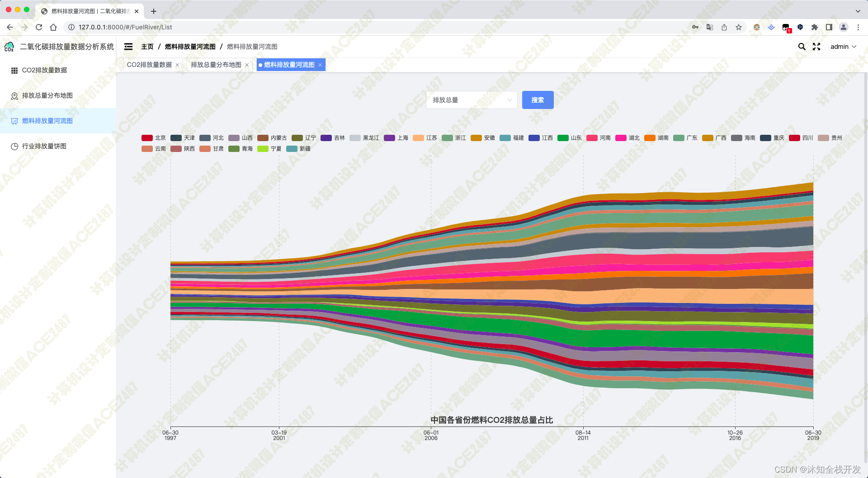868x478 pixels.
Task: Expand browser tab search chevron
Action: tap(858, 11)
